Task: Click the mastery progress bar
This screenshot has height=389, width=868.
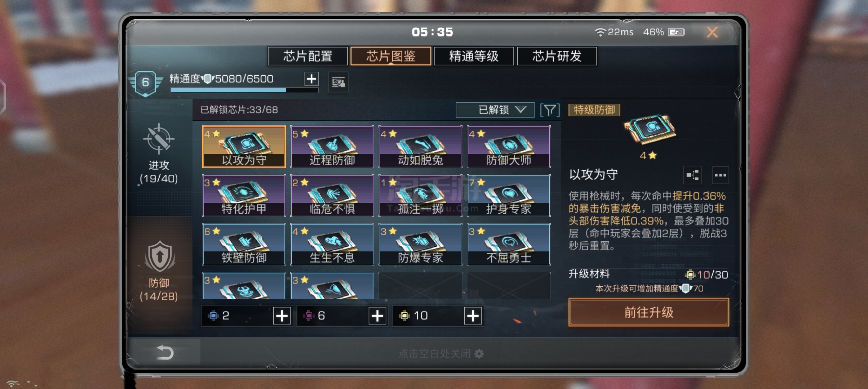Action: pos(244,90)
